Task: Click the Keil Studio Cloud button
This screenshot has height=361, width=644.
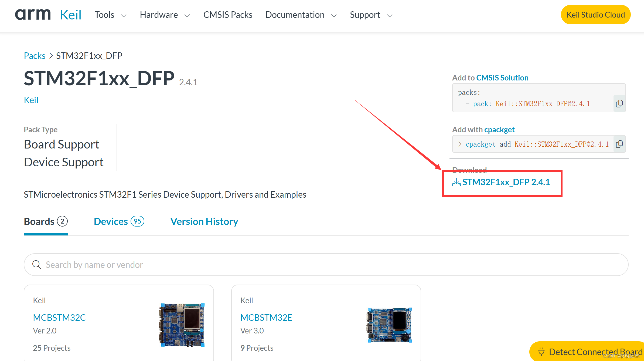Action: [x=595, y=15]
